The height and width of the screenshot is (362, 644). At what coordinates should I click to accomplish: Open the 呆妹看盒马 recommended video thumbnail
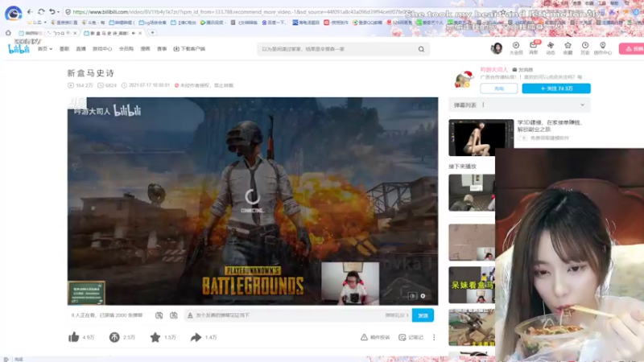pos(472,285)
